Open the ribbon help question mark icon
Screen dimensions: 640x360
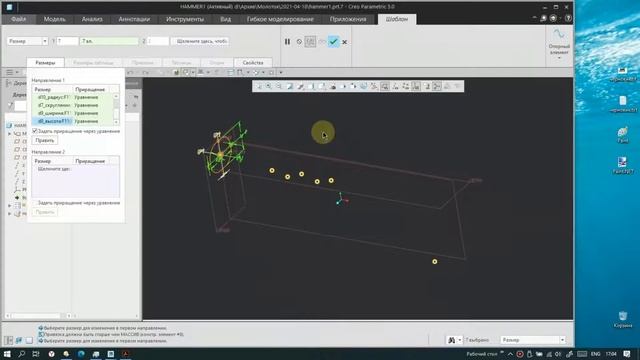coord(568,18)
